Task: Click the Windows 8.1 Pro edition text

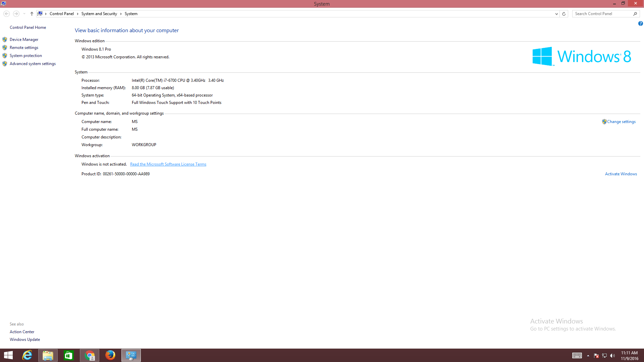Action: point(96,49)
